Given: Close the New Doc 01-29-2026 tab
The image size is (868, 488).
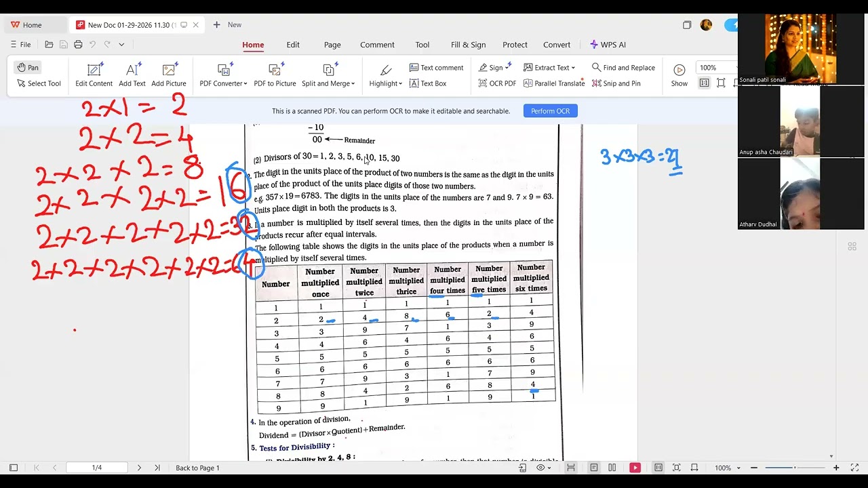Looking at the screenshot, I should pyautogui.click(x=195, y=25).
